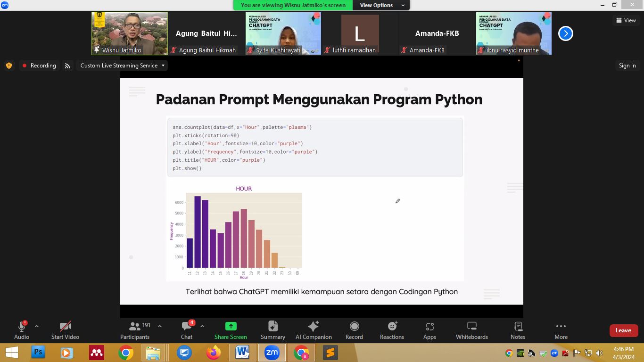
Task: Click the red Leave button
Action: point(623,330)
